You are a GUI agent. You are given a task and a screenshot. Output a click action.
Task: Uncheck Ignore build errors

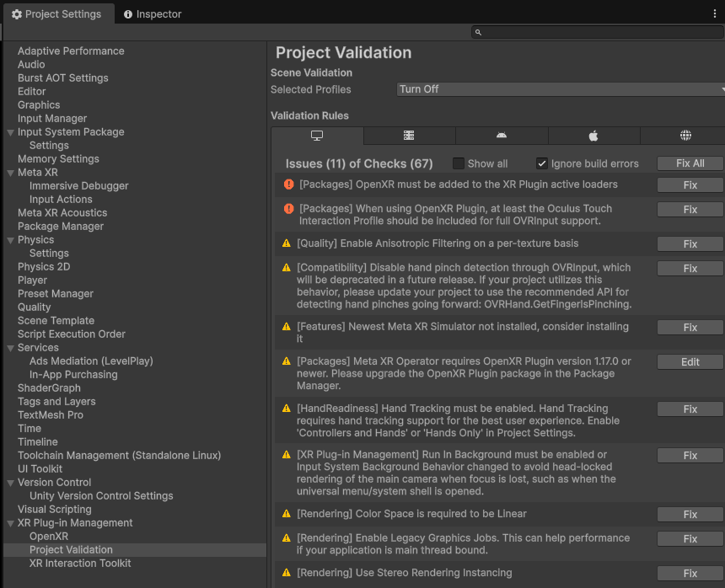[x=541, y=163]
